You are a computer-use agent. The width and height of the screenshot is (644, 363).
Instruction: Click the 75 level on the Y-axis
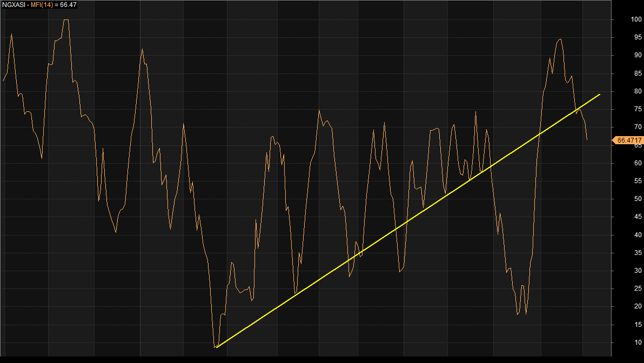click(638, 109)
